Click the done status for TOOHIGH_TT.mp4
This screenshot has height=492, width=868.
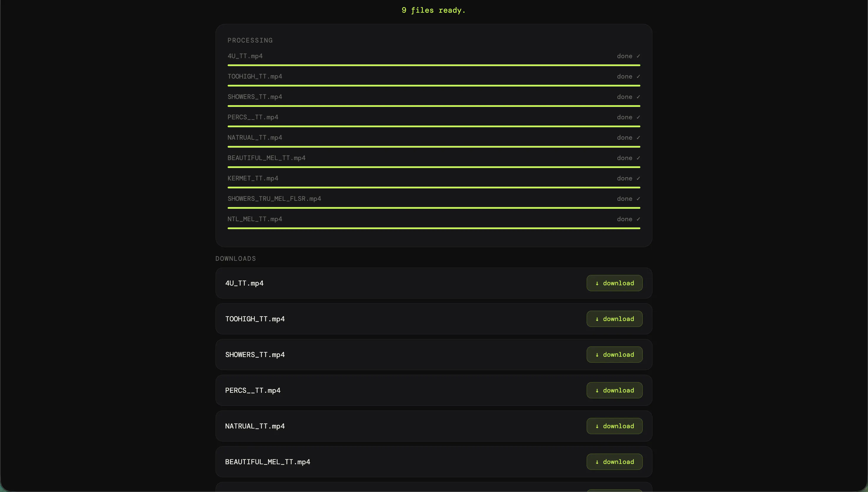(628, 76)
